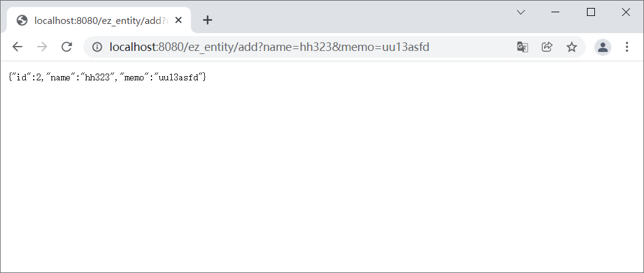Screen dimensions: 644x273
Task: Minimize the Chrome browser window
Action: [555, 12]
